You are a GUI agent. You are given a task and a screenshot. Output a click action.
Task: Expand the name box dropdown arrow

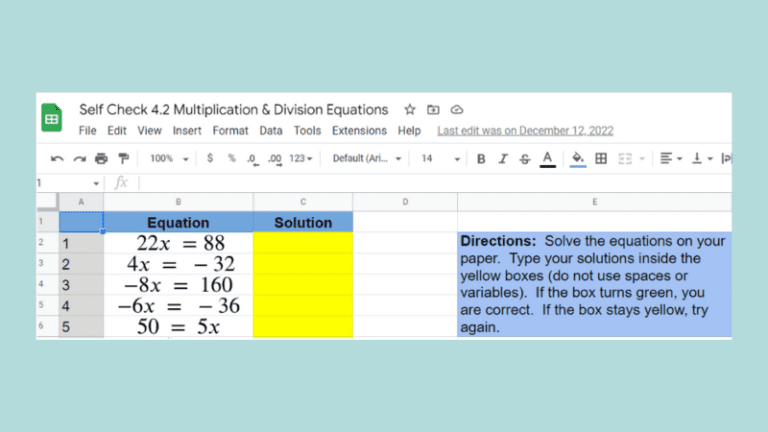[96, 184]
